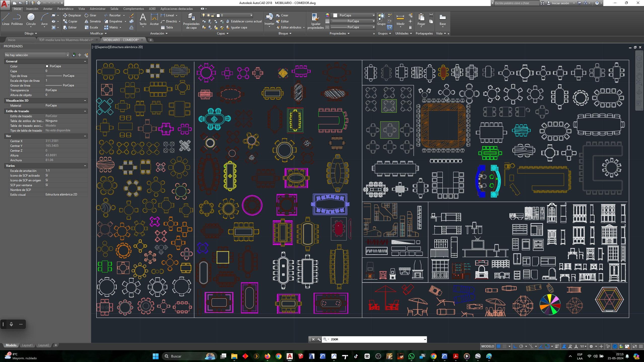Open the Layout1 tab
644x362 pixels.
click(27, 345)
